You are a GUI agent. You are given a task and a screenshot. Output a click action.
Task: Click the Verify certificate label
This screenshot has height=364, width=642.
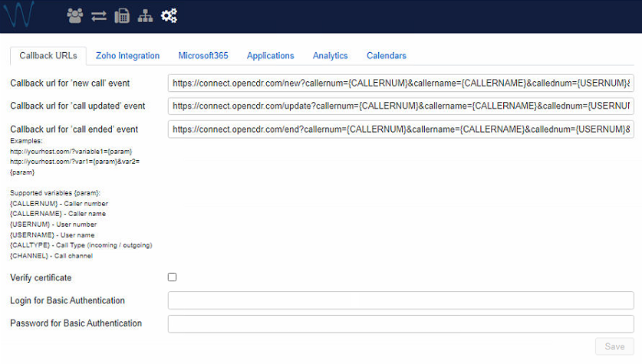(41, 277)
